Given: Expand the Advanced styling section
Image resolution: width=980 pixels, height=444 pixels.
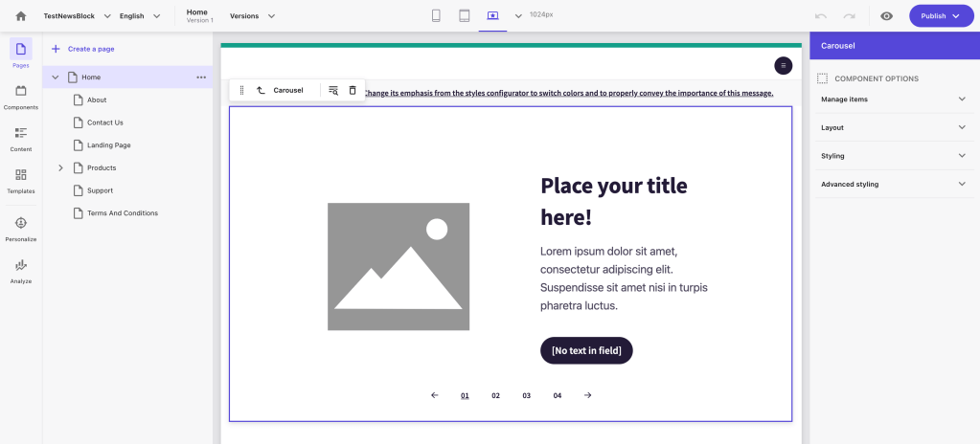Looking at the screenshot, I should (x=962, y=184).
